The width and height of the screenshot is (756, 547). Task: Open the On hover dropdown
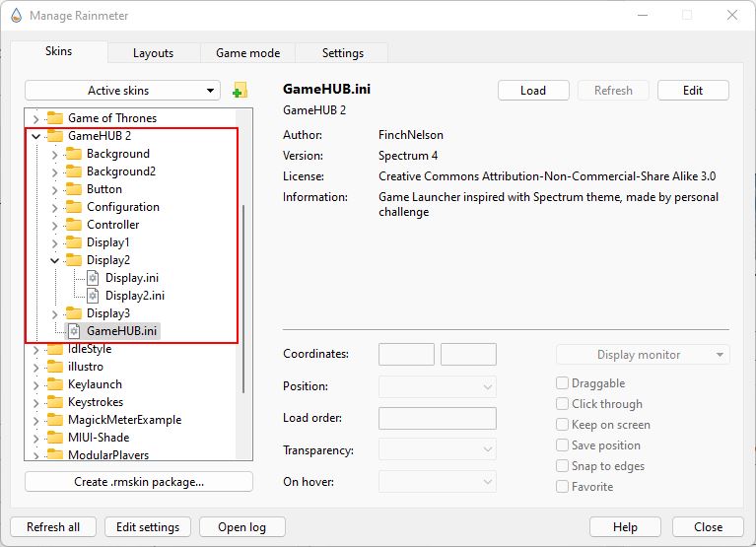point(438,482)
